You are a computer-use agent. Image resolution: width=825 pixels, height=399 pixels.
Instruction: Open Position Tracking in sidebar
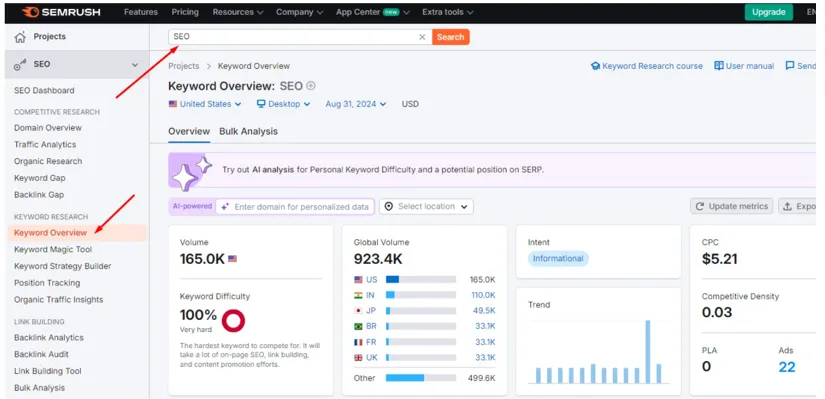(x=47, y=283)
